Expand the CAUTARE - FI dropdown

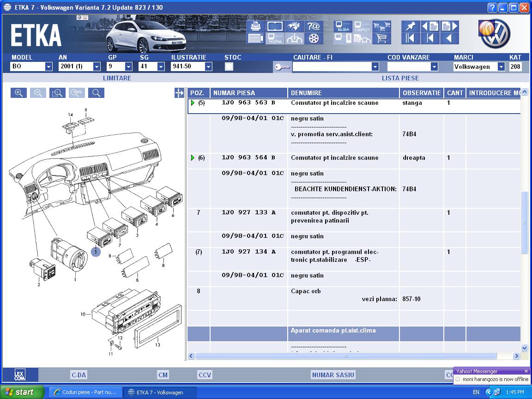click(375, 66)
